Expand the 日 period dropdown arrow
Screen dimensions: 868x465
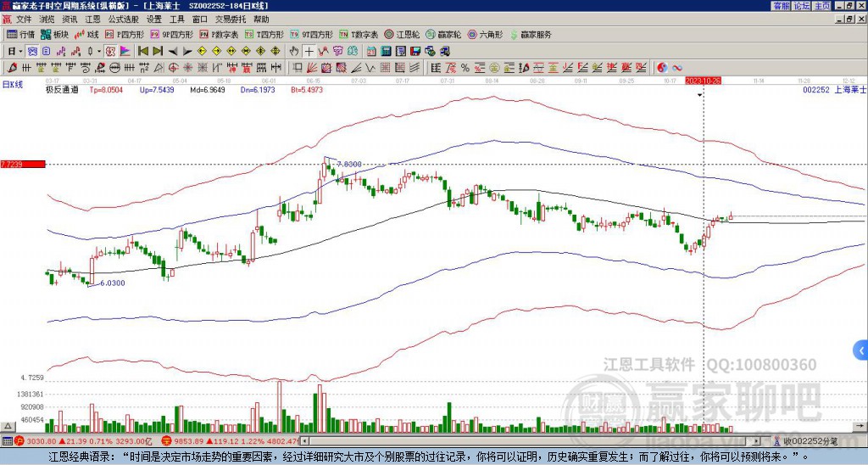pyautogui.click(x=21, y=52)
